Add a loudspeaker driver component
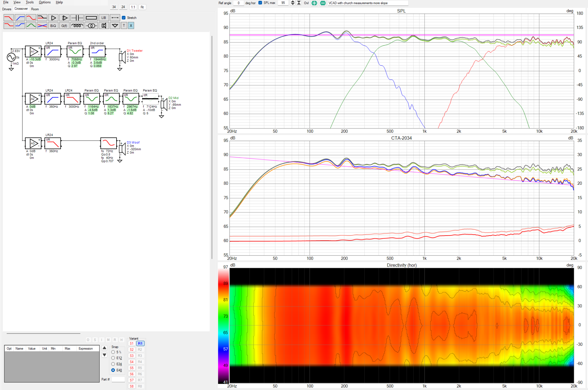Image resolution: width=588 pixels, height=390 pixels. click(104, 26)
